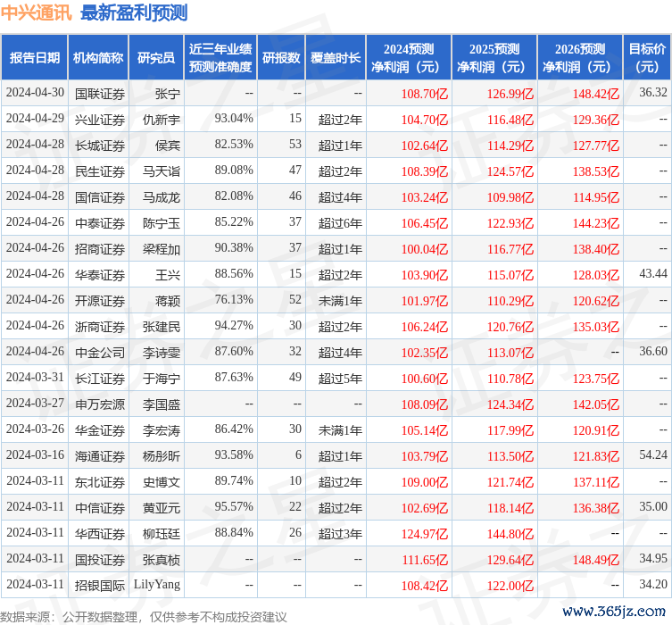The image size is (672, 625).
Task: Select the 覆盖时长 column header
Action: click(x=336, y=58)
